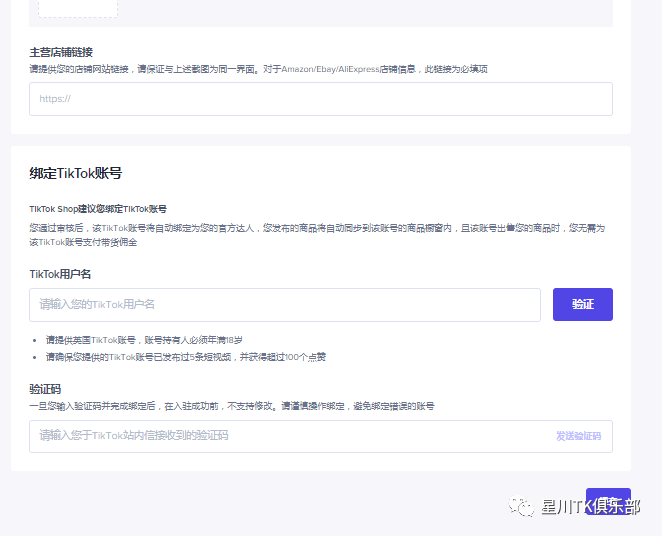Select the 绑定TikTok账号 heading text
662x536 pixels.
pos(76,173)
